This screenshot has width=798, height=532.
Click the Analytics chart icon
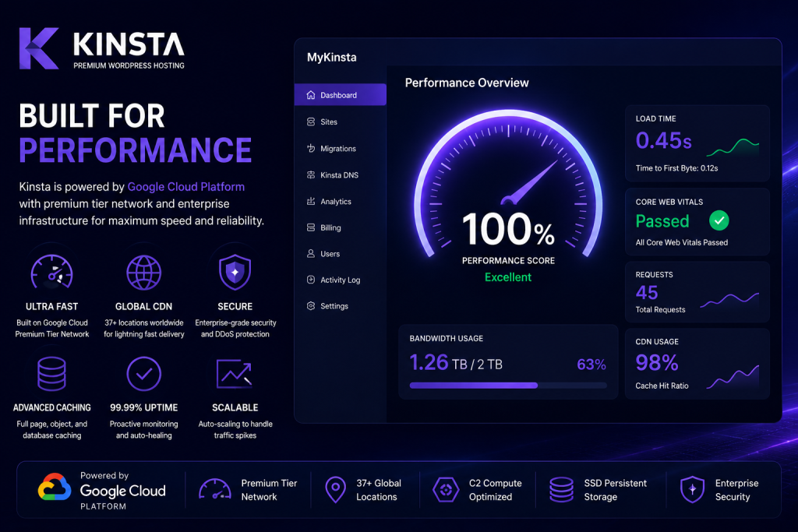click(311, 202)
